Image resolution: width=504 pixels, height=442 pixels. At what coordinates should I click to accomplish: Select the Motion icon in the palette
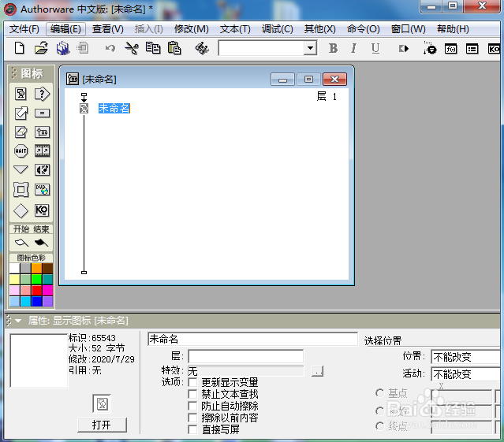pyautogui.click(x=21, y=113)
